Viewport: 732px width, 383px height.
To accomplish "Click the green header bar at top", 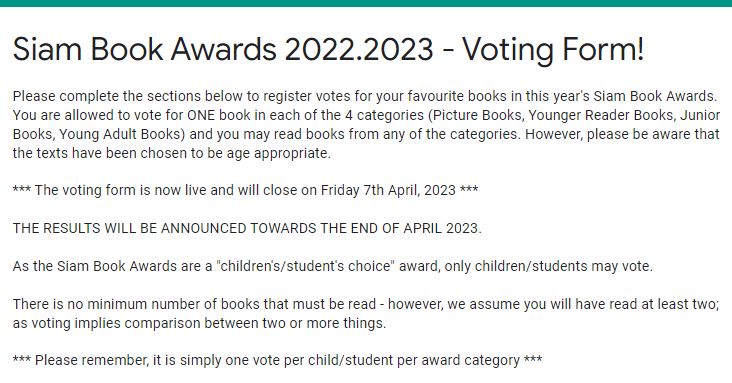I will tap(366, 3).
